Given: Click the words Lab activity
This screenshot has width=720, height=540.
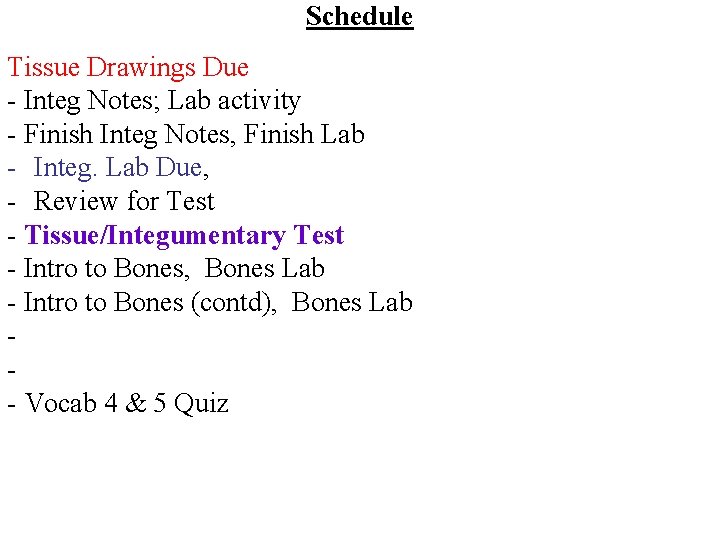Looking at the screenshot, I should click(x=234, y=101).
